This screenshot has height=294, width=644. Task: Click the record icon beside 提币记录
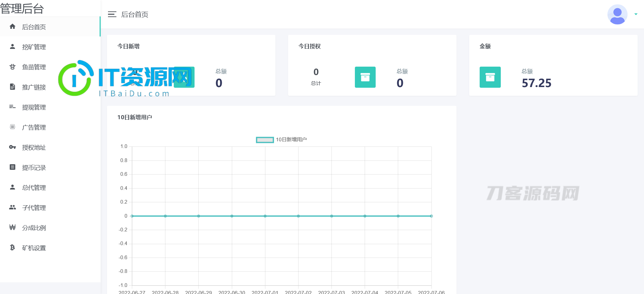point(12,167)
